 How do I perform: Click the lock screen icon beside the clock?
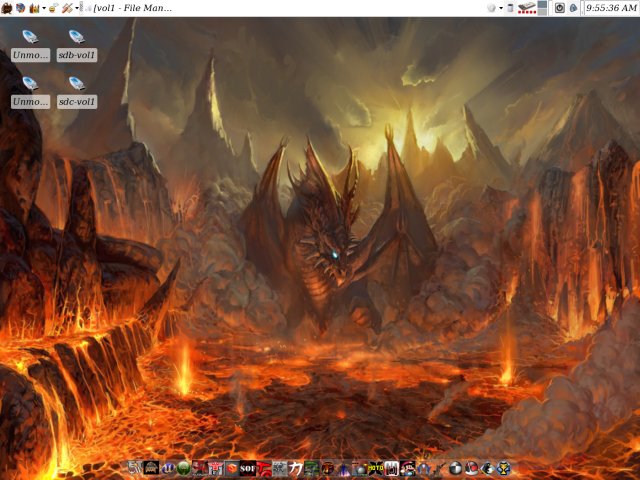573,8
